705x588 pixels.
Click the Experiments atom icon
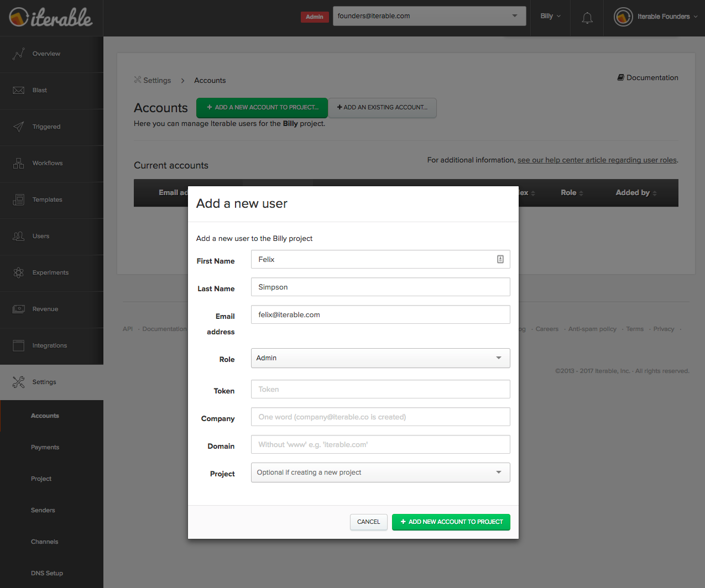pyautogui.click(x=19, y=272)
